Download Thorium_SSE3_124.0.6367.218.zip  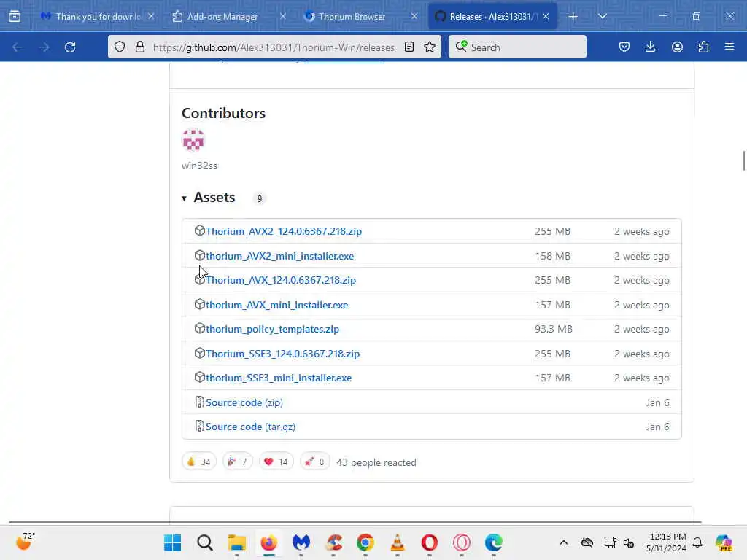pyautogui.click(x=282, y=354)
